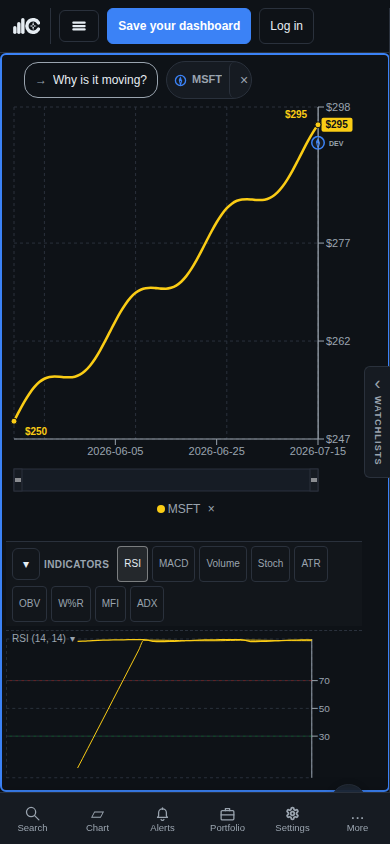Open Chart in bottom navigation
Image resolution: width=390 pixels, height=844 pixels.
coord(97,820)
